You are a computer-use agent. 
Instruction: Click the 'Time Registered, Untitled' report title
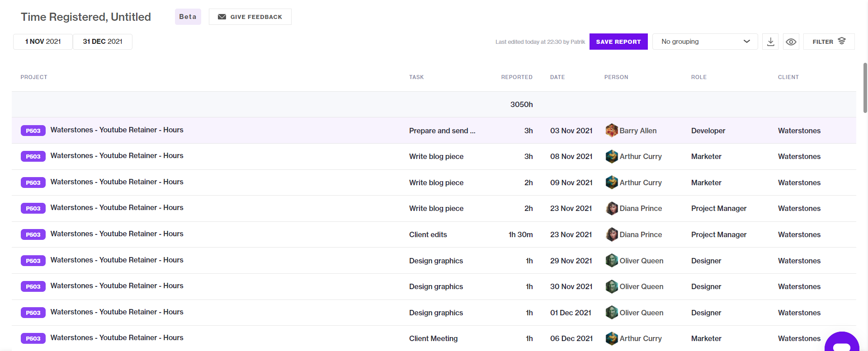point(86,17)
